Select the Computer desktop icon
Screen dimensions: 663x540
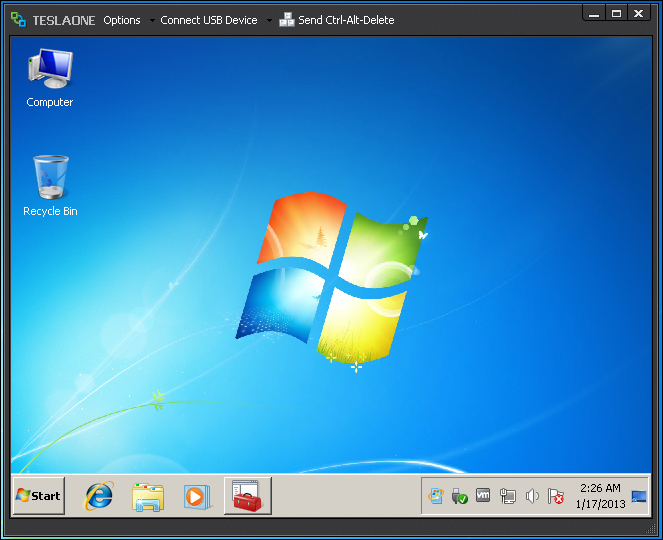pyautogui.click(x=50, y=78)
